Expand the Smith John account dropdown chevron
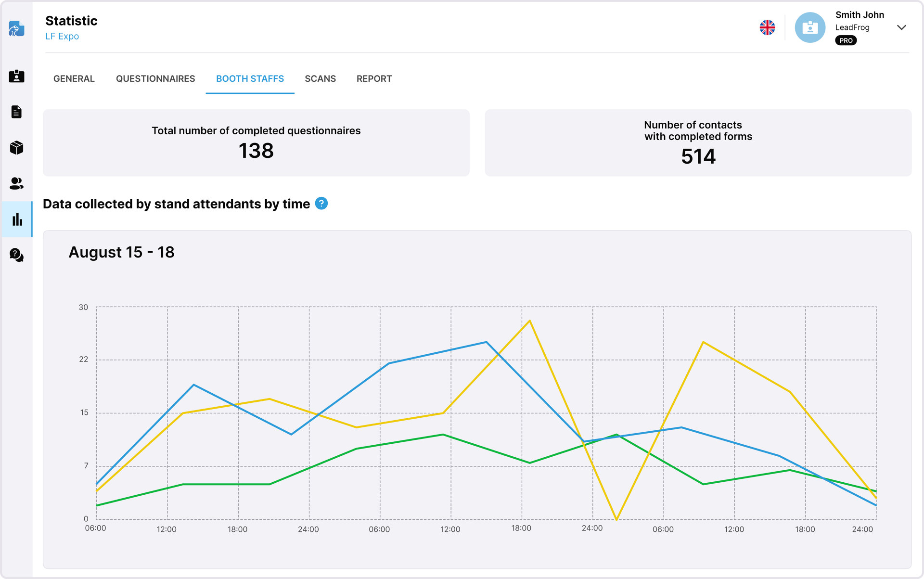This screenshot has width=924, height=579. (901, 27)
